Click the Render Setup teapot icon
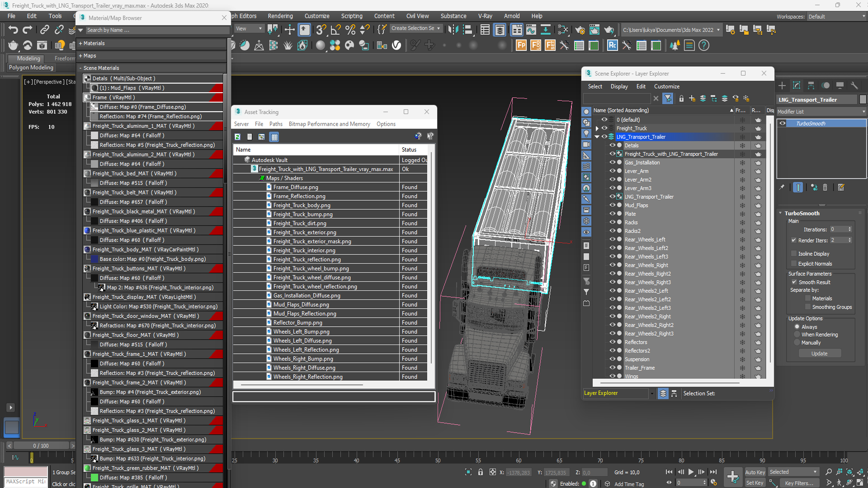868x488 pixels. pyautogui.click(x=580, y=30)
